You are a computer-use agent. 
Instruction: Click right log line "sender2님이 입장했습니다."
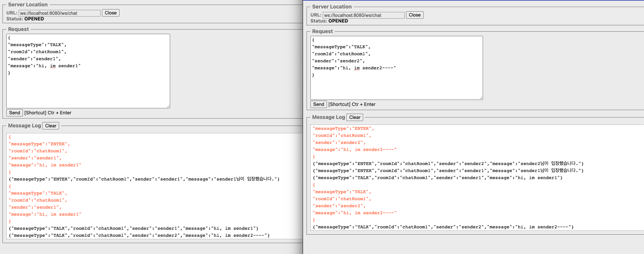pyautogui.click(x=448, y=164)
